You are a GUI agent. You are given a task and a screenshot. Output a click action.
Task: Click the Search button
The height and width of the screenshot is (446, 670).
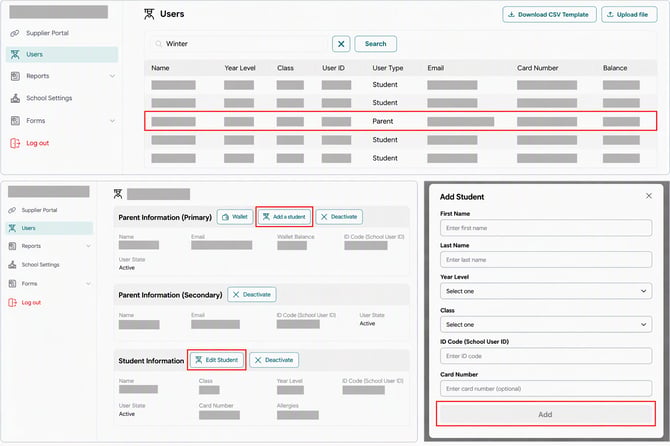(376, 44)
